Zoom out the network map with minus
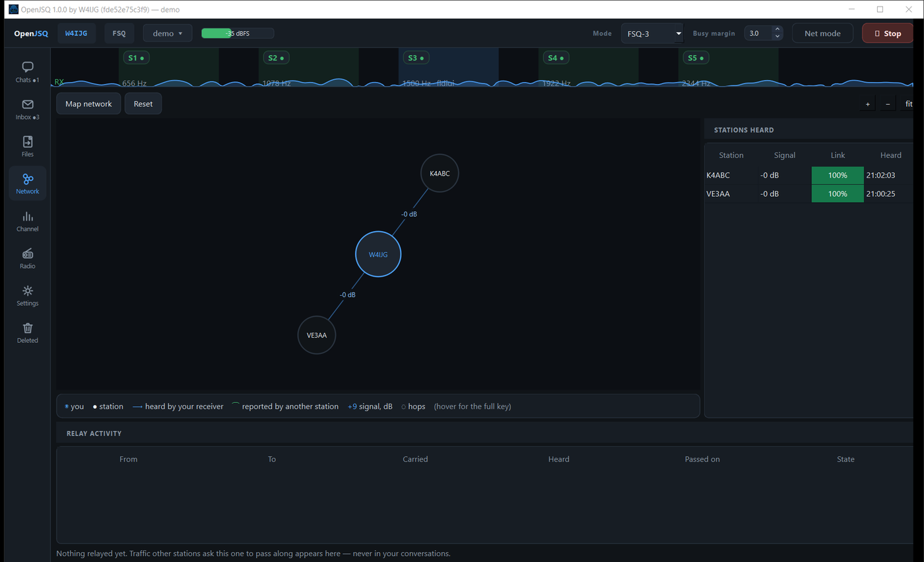The width and height of the screenshot is (924, 562). coord(888,104)
